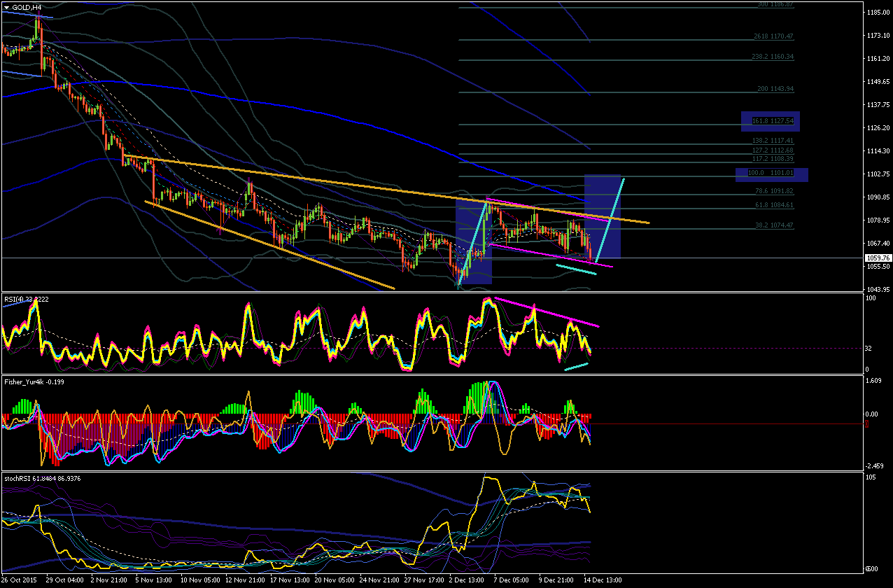The height and width of the screenshot is (588, 893).
Task: Click the 1090.85 price axis value
Action: point(877,197)
